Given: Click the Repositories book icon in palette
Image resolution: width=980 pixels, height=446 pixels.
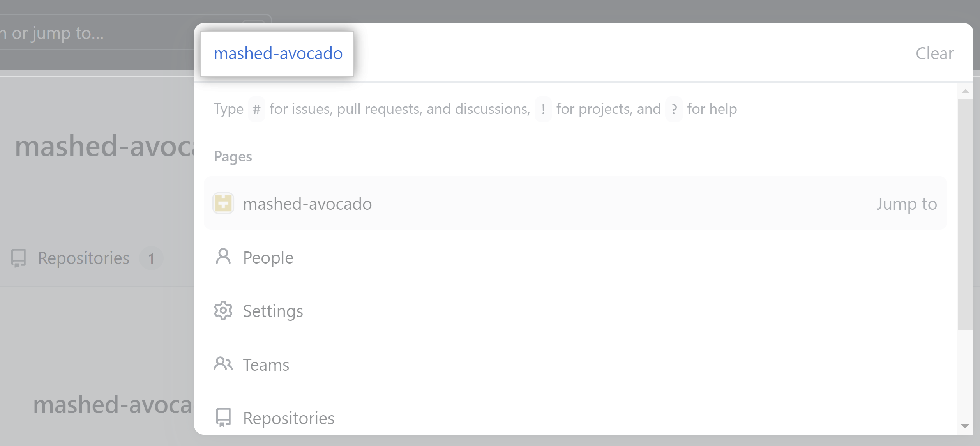Looking at the screenshot, I should 223,418.
